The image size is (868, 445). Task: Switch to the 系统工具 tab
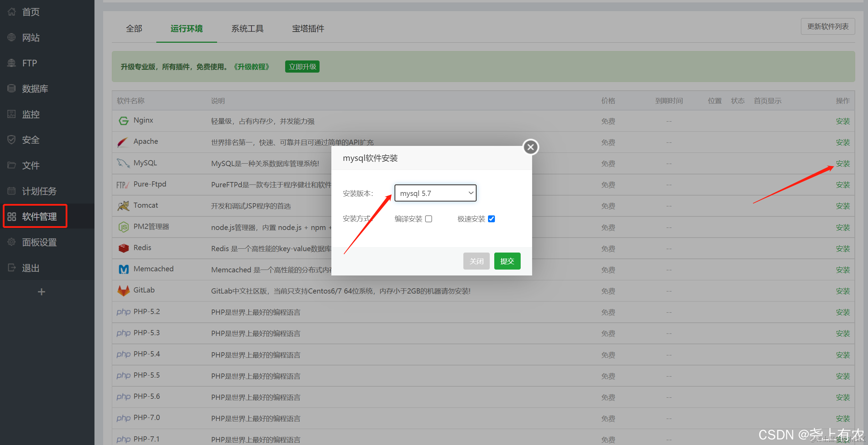[x=247, y=28]
